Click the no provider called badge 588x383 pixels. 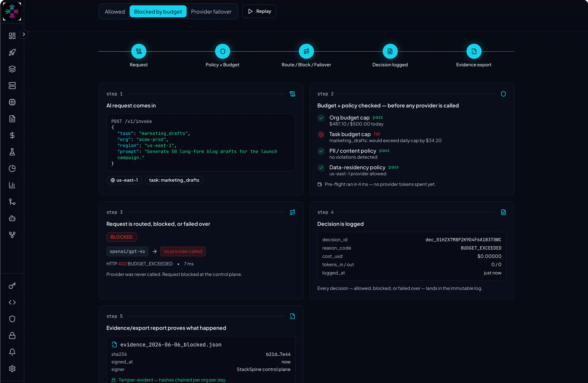tap(183, 251)
